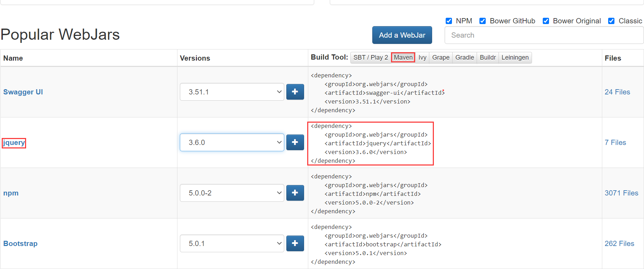The image size is (644, 269).
Task: View the 262 Files link for Bootstrap
Action: point(619,244)
